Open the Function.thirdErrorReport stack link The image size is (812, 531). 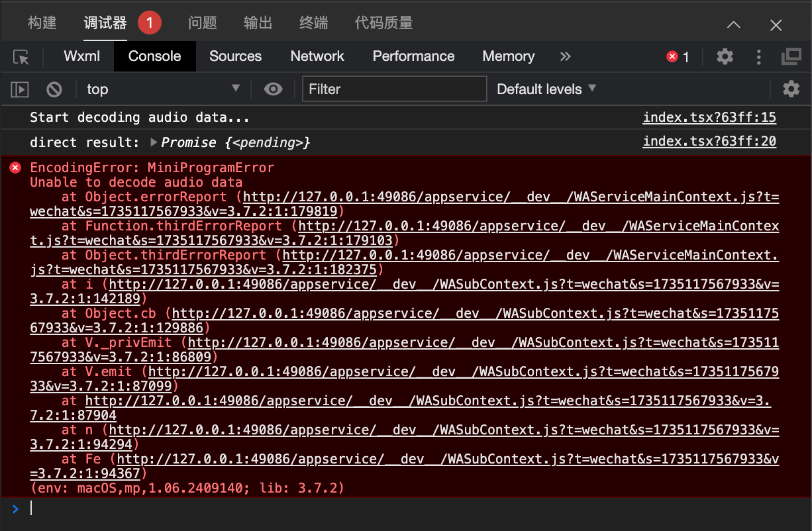[404, 233]
